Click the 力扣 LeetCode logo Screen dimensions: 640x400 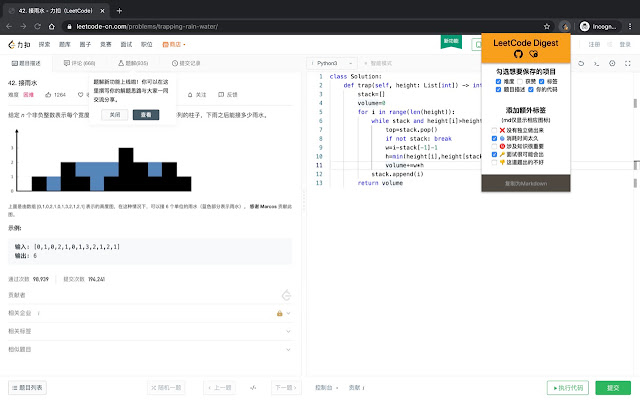tap(19, 44)
